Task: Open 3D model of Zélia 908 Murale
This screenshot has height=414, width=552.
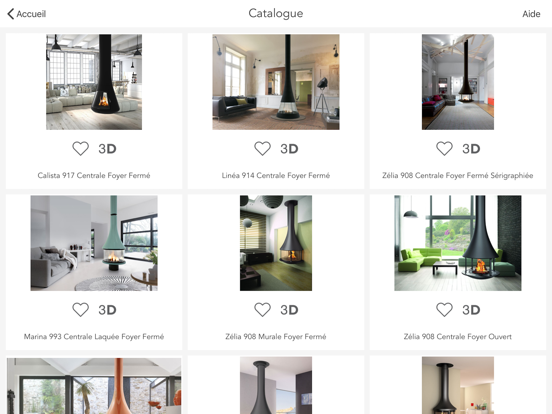Action: tap(289, 310)
